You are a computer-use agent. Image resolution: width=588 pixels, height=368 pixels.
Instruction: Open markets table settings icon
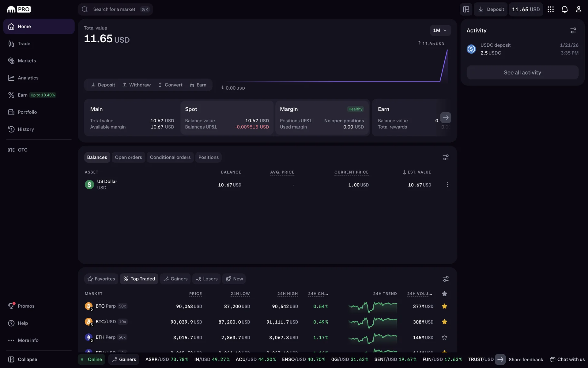446,279
